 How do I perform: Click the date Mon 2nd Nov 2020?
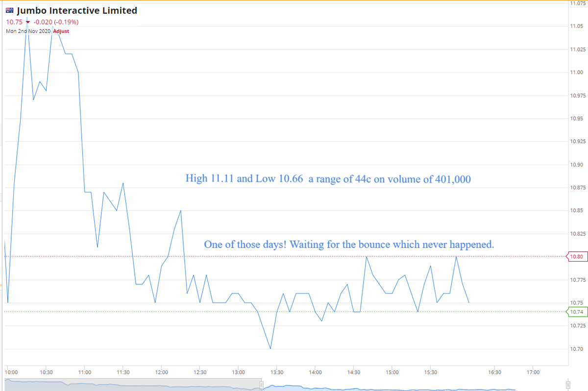click(x=28, y=31)
